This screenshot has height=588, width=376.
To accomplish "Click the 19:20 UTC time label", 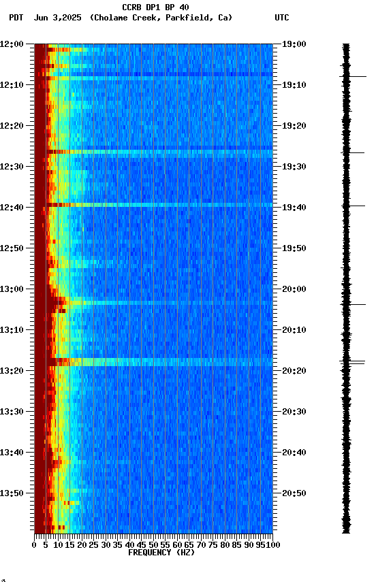I will tap(294, 126).
